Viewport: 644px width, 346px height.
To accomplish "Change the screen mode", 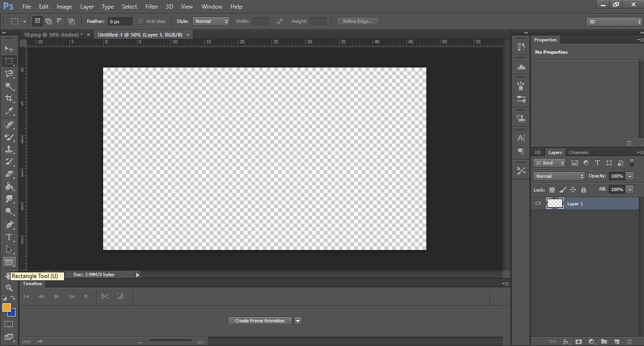I will 9,336.
